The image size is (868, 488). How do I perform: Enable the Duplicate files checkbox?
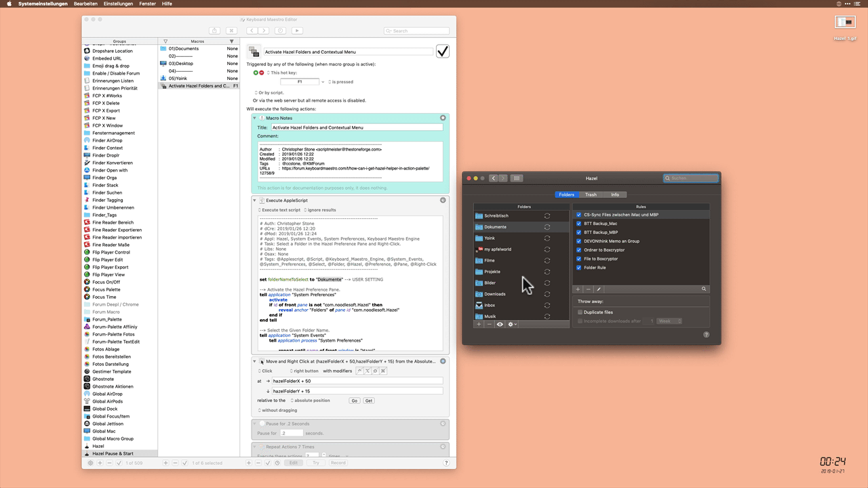coord(580,312)
